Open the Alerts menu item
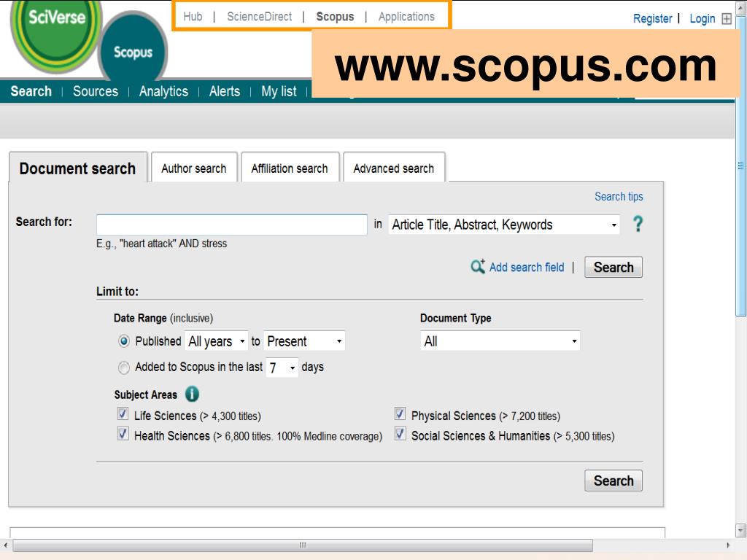747x560 pixels. (225, 91)
